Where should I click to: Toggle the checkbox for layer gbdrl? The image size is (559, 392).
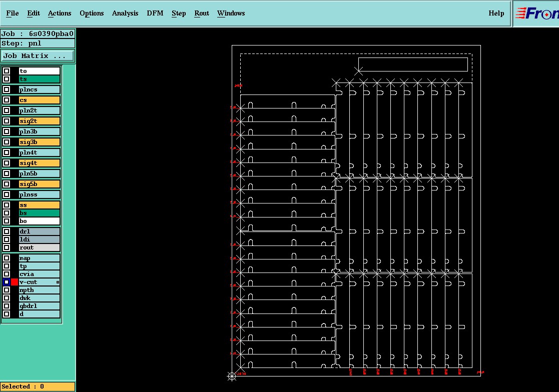(x=7, y=306)
